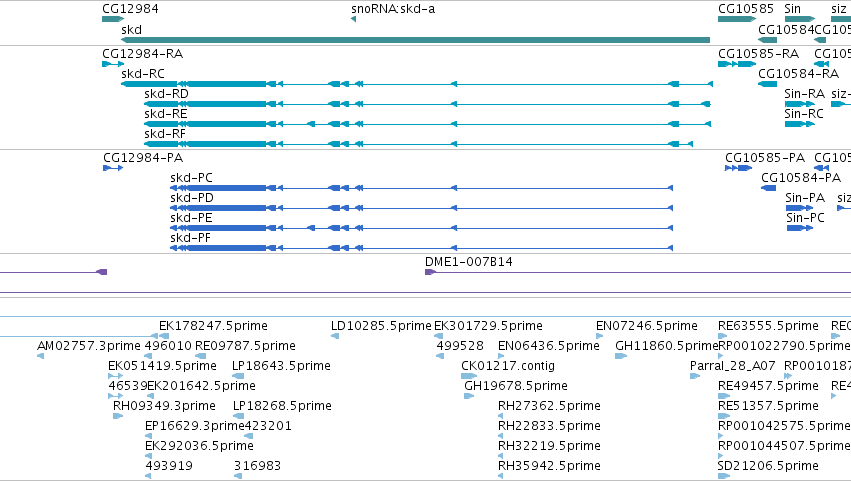The image size is (851, 481).
Task: Select the DME1-007B14 clone label
Action: (x=468, y=262)
